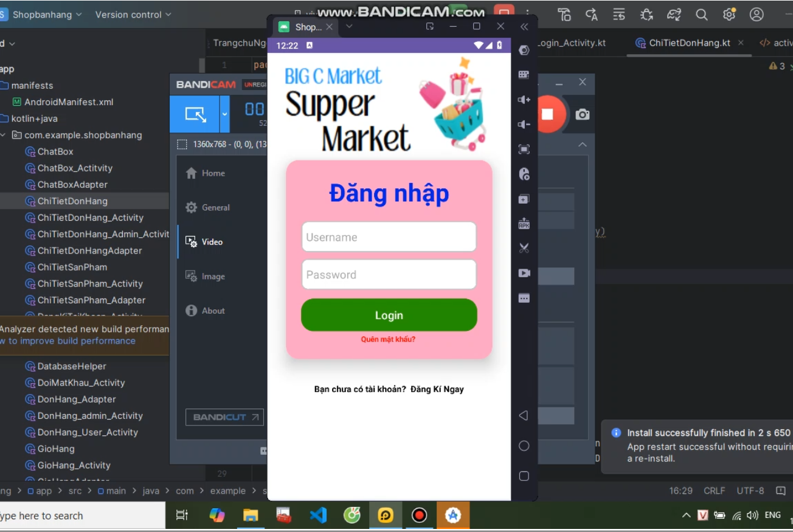
Task: Click the translate/language icon in Android Studio toolbar
Action: point(591,15)
